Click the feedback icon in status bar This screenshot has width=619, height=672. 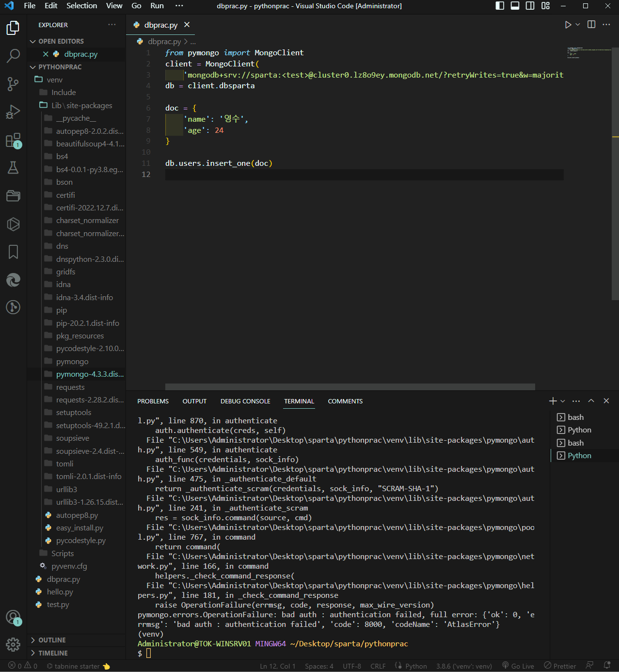click(589, 666)
